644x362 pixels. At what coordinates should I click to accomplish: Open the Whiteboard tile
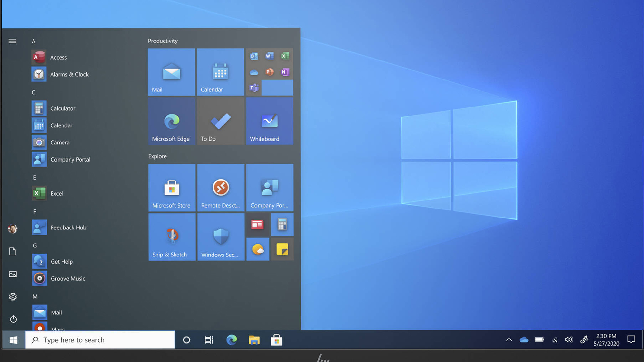[x=270, y=121]
